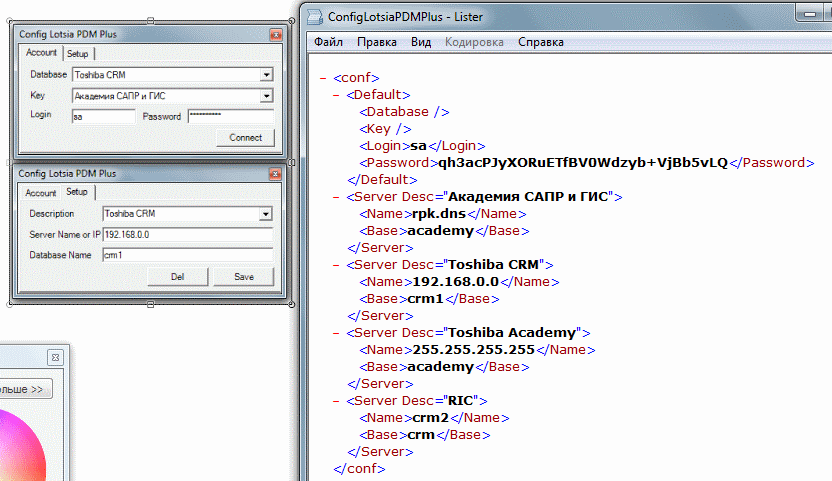Viewport: 832px width, 481px height.
Task: Expand the Key dropdown list
Action: coord(266,96)
